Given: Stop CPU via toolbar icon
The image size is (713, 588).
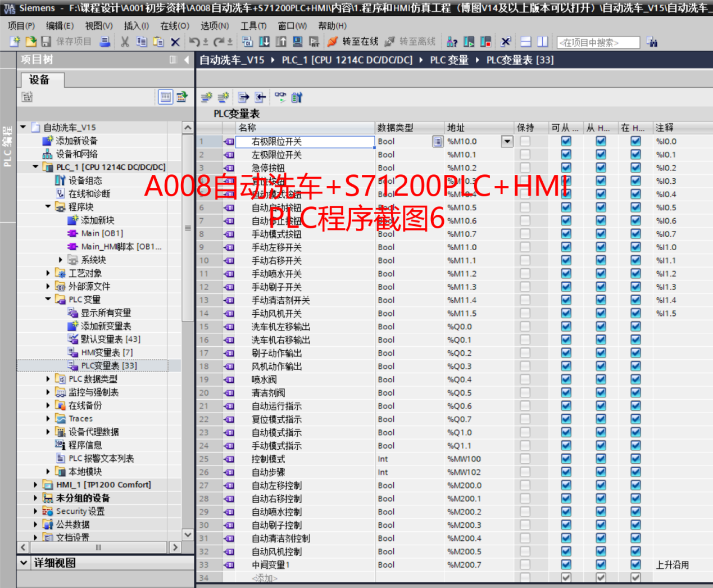Looking at the screenshot, I should tap(485, 42).
